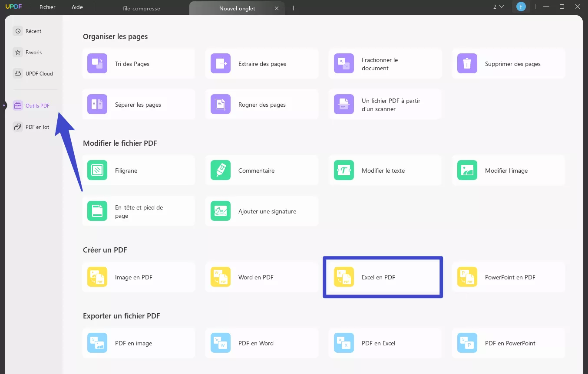Select the Nouvel onglet tab
The image size is (588, 374).
point(237,8)
